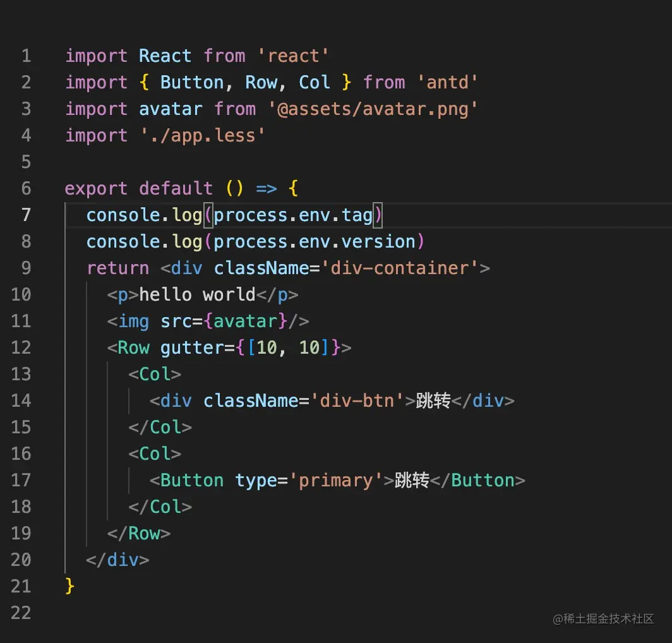
Task: Click the 跳转 text on line 14
Action: point(433,401)
